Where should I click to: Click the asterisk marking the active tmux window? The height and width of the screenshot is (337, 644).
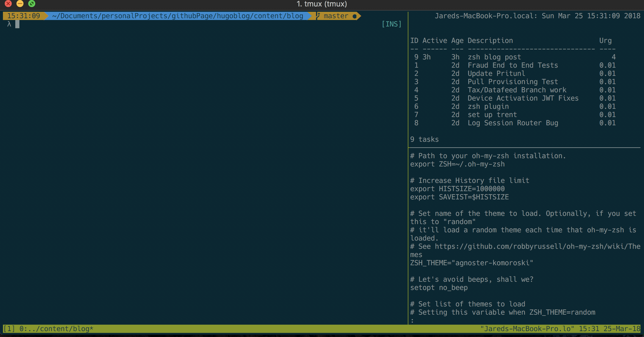[x=91, y=329]
